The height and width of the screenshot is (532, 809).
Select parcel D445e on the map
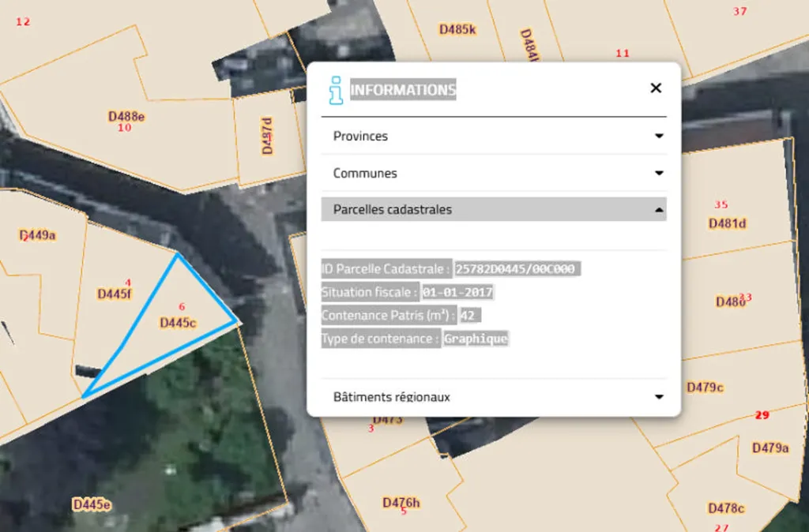tap(92, 504)
